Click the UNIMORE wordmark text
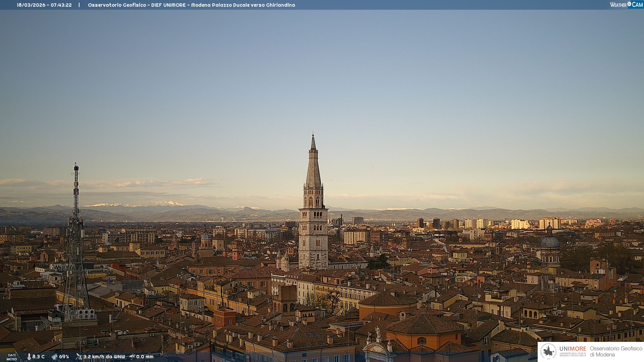644x362 pixels. click(573, 349)
